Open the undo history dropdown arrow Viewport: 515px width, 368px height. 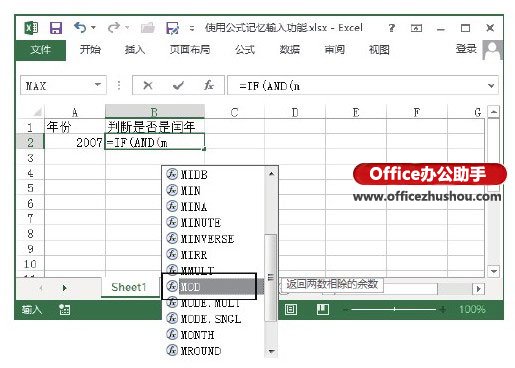click(93, 27)
